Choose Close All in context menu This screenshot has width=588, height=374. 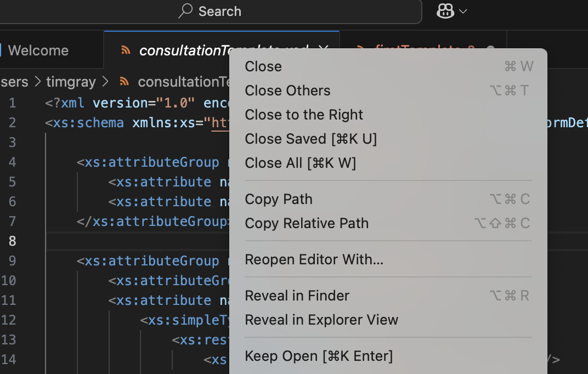pos(300,163)
